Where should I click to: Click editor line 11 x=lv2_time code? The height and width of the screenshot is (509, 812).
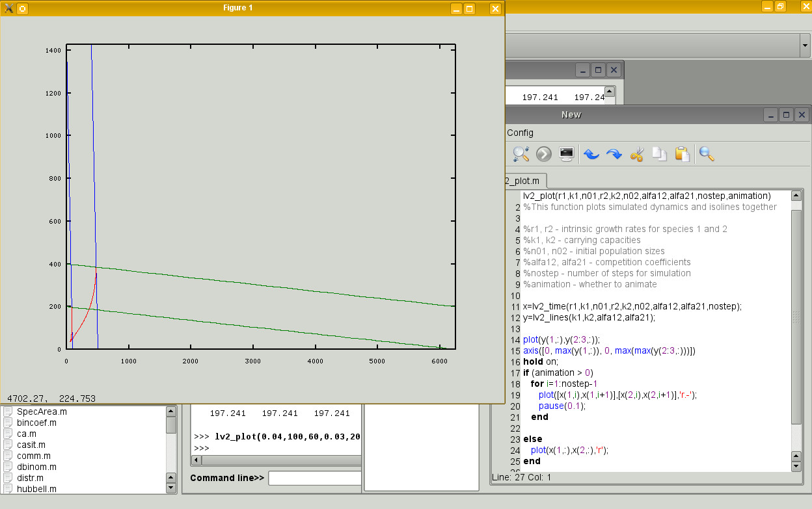click(632, 306)
